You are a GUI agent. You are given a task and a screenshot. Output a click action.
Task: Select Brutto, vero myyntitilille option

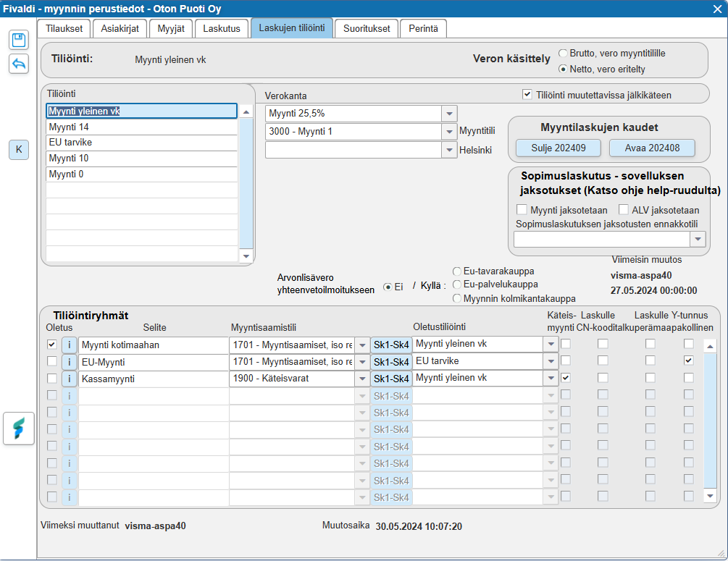(563, 54)
